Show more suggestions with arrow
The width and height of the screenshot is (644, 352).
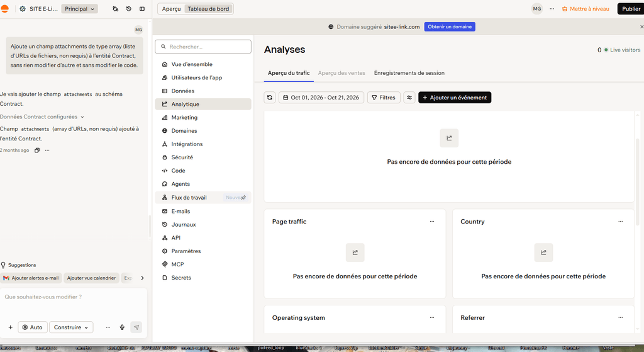click(x=142, y=278)
